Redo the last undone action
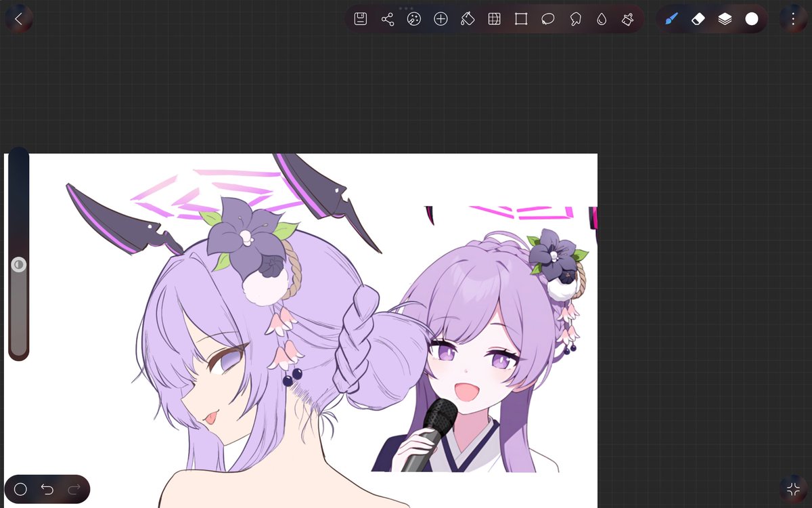 (74, 489)
